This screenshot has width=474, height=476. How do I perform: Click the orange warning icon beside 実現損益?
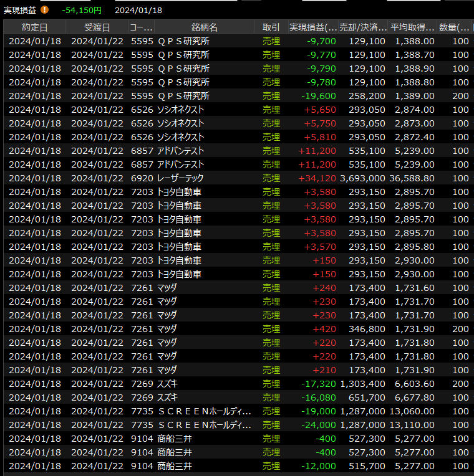[x=44, y=10]
